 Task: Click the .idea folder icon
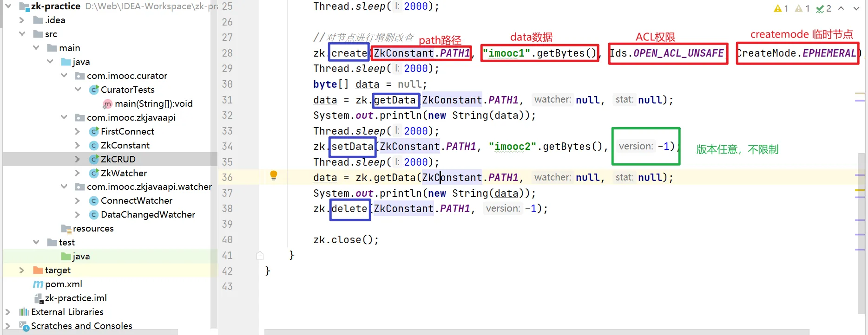click(x=38, y=20)
